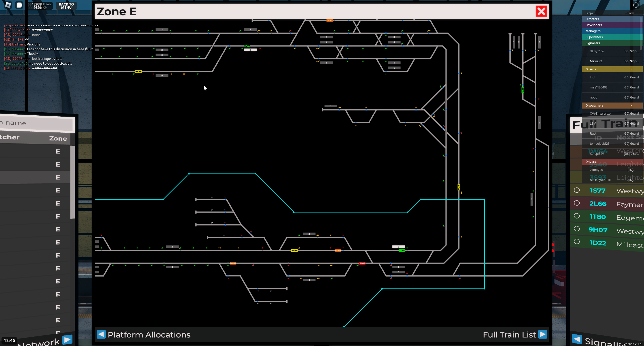
Task: Go to the Full Train List page
Action: [x=509, y=335]
